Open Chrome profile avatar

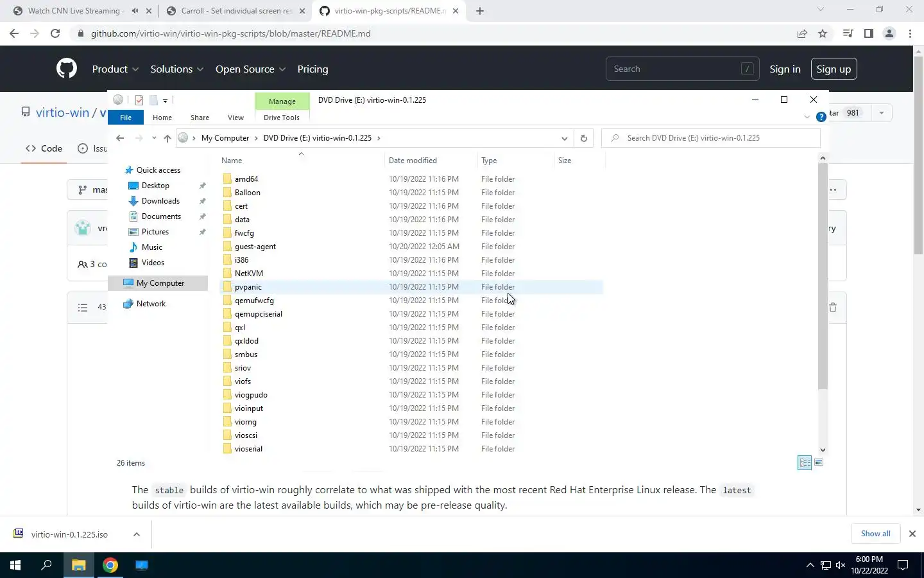[889, 33]
